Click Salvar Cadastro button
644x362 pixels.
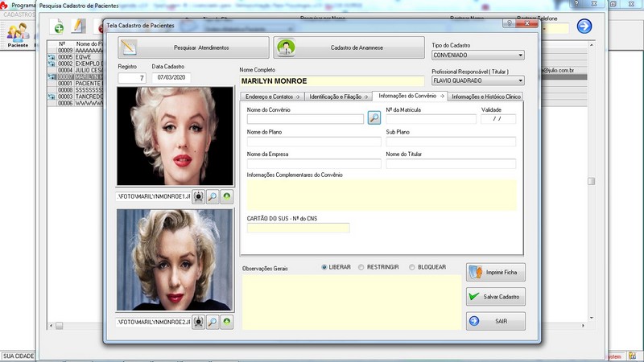click(495, 296)
